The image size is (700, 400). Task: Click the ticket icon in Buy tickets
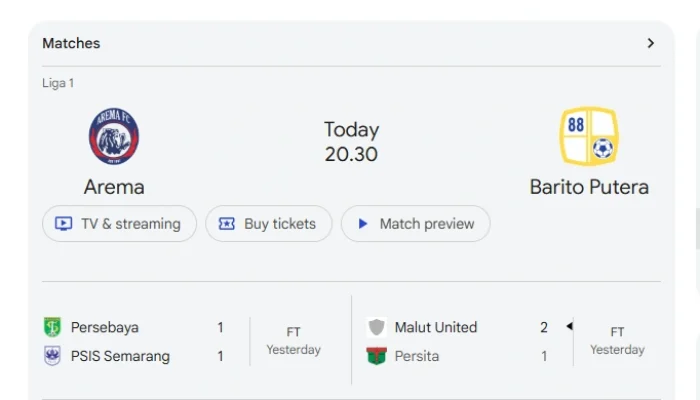226,224
